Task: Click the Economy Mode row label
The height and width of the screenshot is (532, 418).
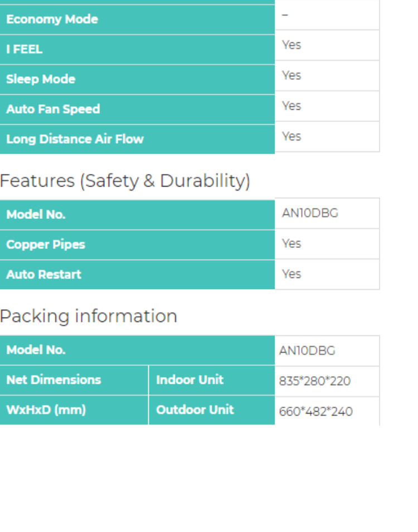Action: pos(52,19)
